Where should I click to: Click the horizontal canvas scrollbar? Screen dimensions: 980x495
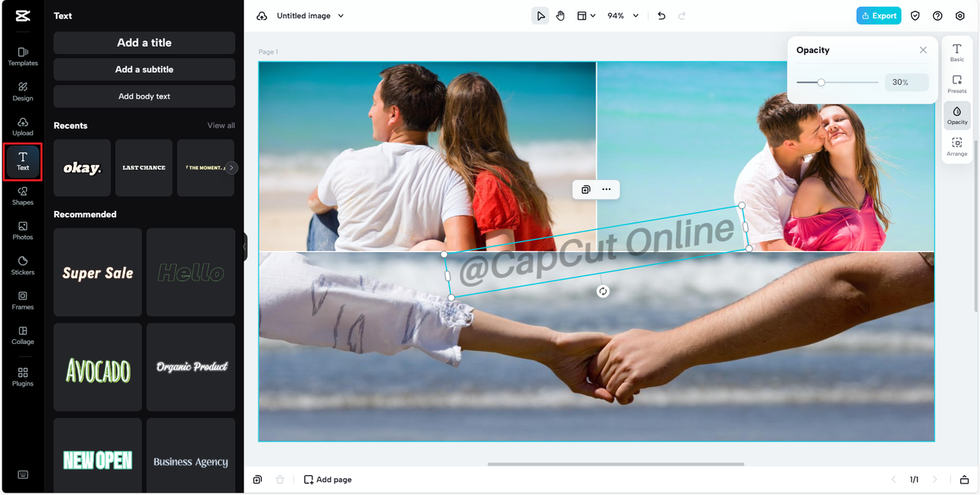pos(616,464)
